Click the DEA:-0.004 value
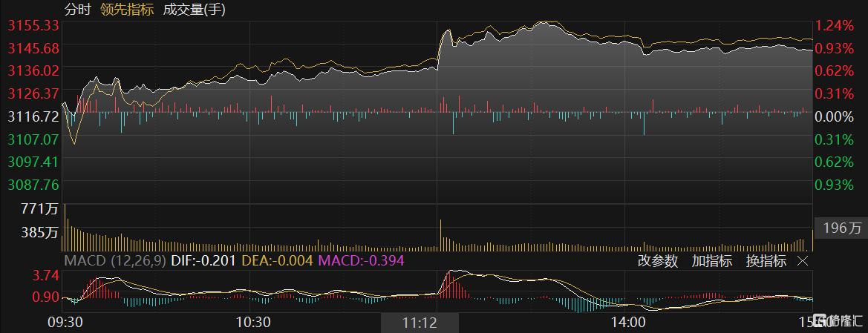Image resolution: width=868 pixels, height=333 pixels. click(276, 260)
